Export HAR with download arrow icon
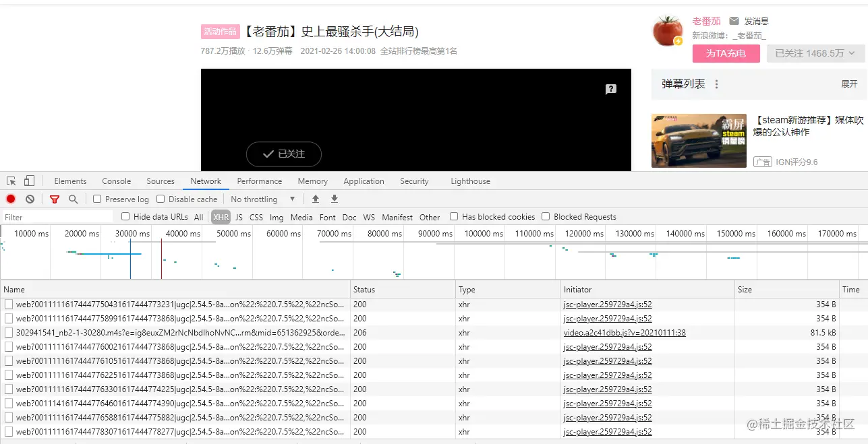 (x=334, y=199)
